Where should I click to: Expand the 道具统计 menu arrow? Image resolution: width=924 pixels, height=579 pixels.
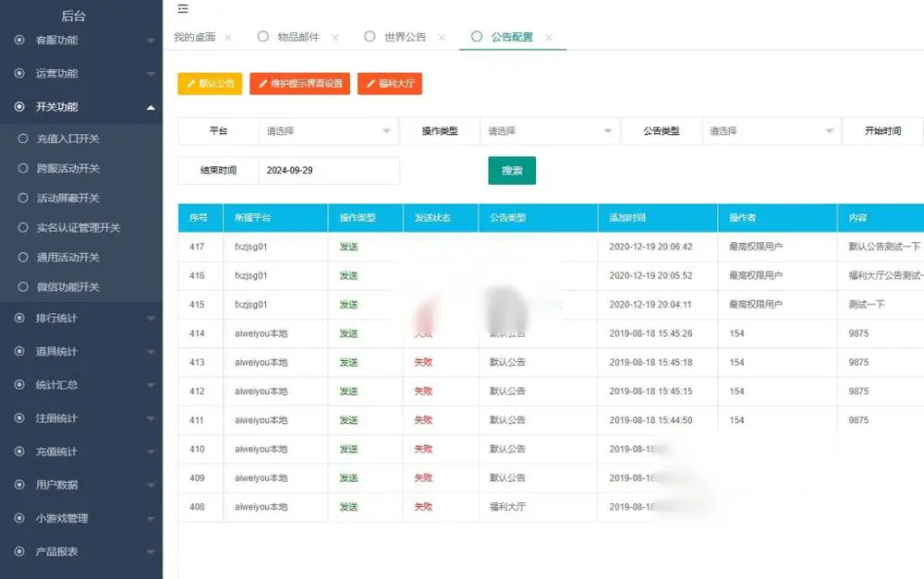point(151,352)
